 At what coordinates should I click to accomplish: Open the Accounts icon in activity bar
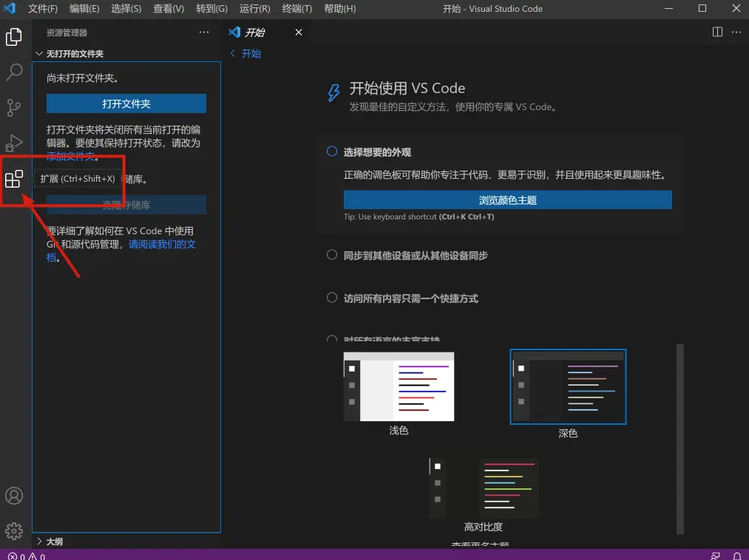[x=14, y=496]
